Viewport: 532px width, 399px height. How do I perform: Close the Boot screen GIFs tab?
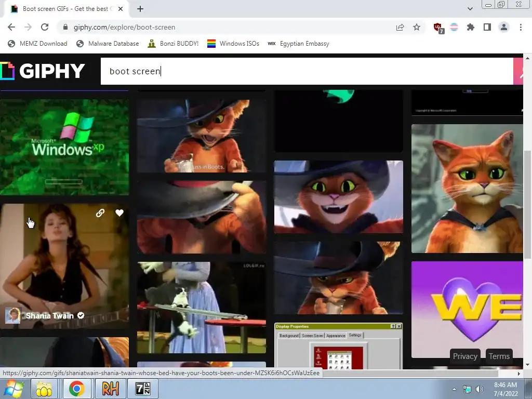click(x=121, y=9)
